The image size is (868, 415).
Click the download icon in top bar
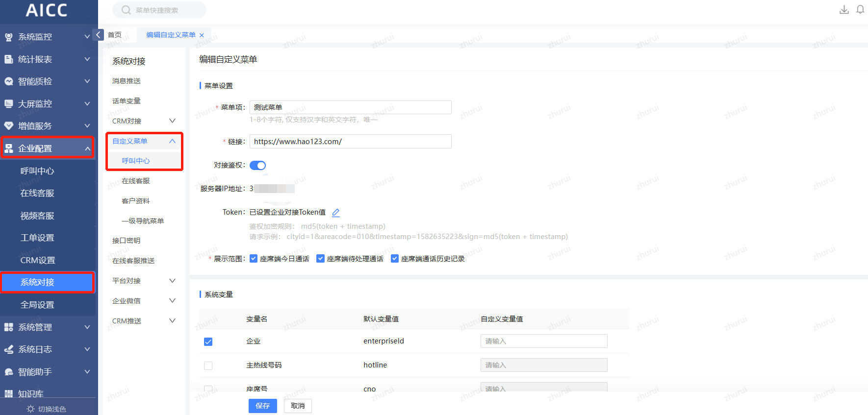844,10
